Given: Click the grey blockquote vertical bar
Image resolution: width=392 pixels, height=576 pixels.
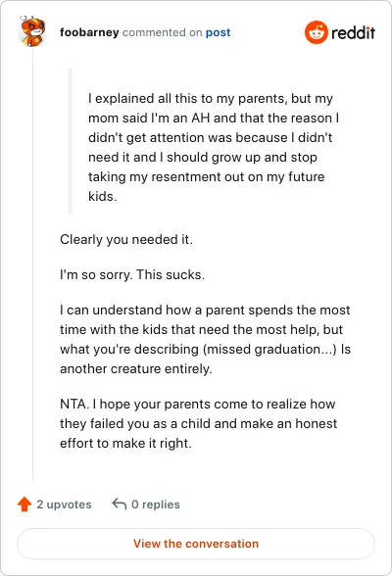Looking at the screenshot, I should pyautogui.click(x=71, y=141).
